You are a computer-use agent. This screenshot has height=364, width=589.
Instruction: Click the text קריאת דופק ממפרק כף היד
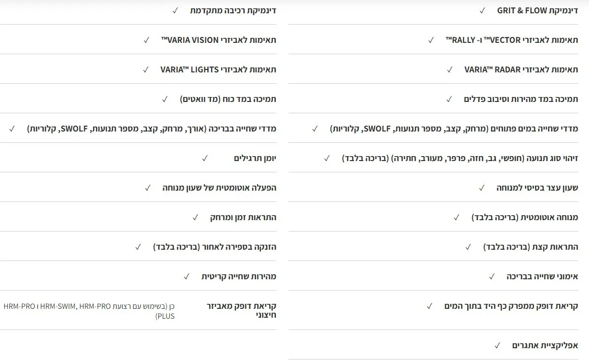(511, 306)
